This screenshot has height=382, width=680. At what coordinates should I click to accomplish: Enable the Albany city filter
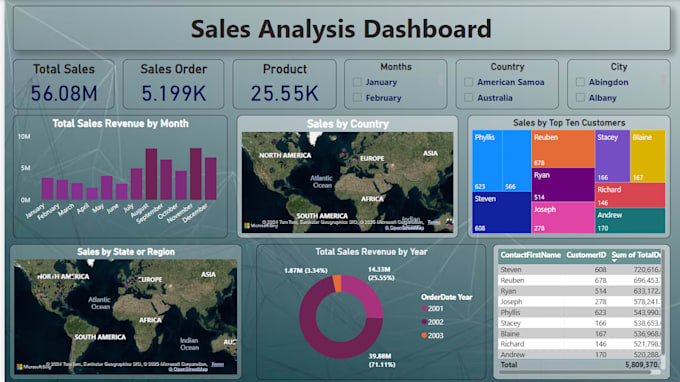pos(580,98)
